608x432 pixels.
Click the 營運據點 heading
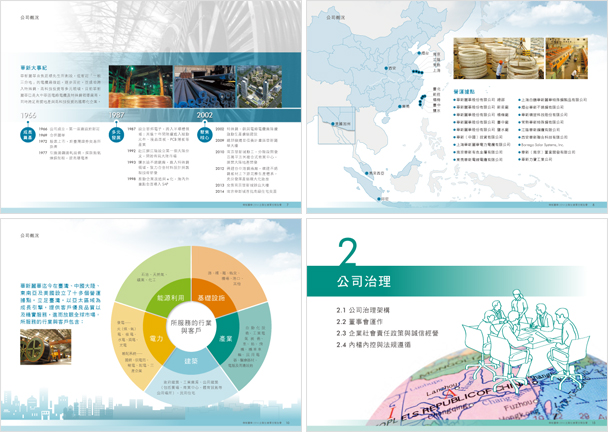[x=464, y=92]
